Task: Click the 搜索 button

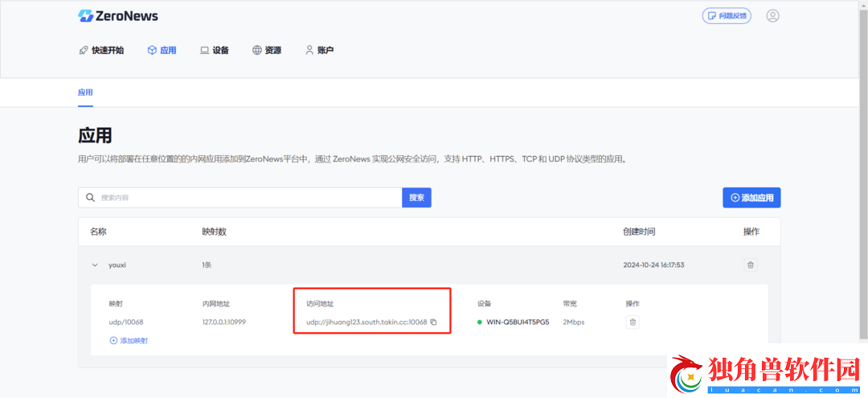Action: pyautogui.click(x=416, y=198)
